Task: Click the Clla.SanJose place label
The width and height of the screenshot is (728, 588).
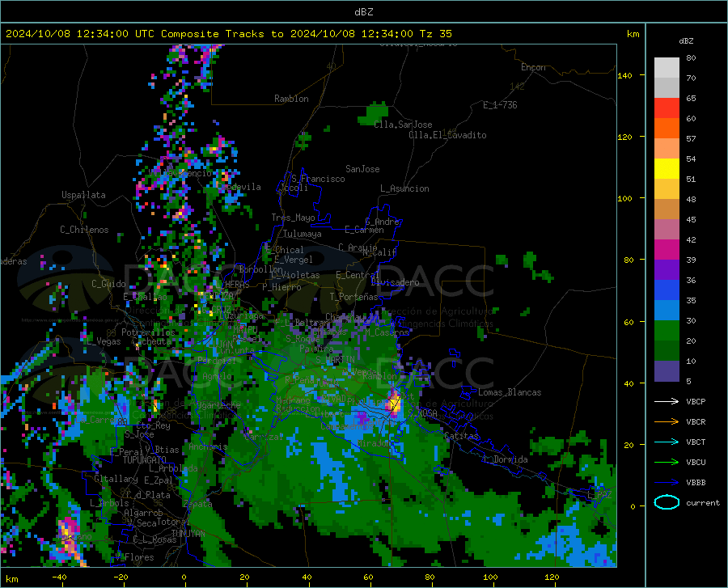Action: 403,125
